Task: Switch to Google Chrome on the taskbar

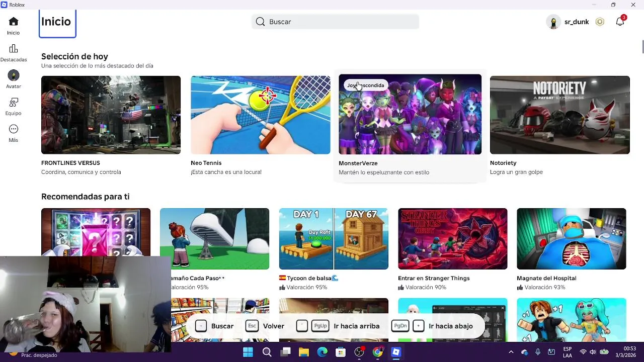Action: 378,352
